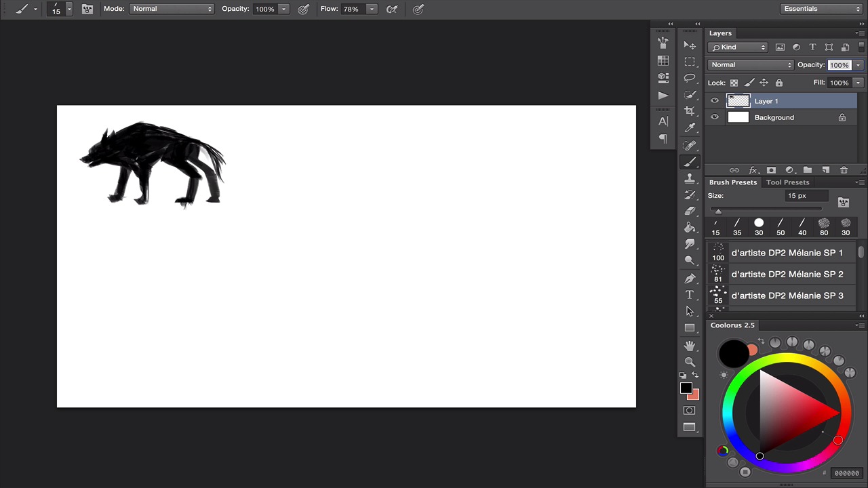This screenshot has width=868, height=488.
Task: Open the Flow value dropdown arrow
Action: (x=372, y=9)
